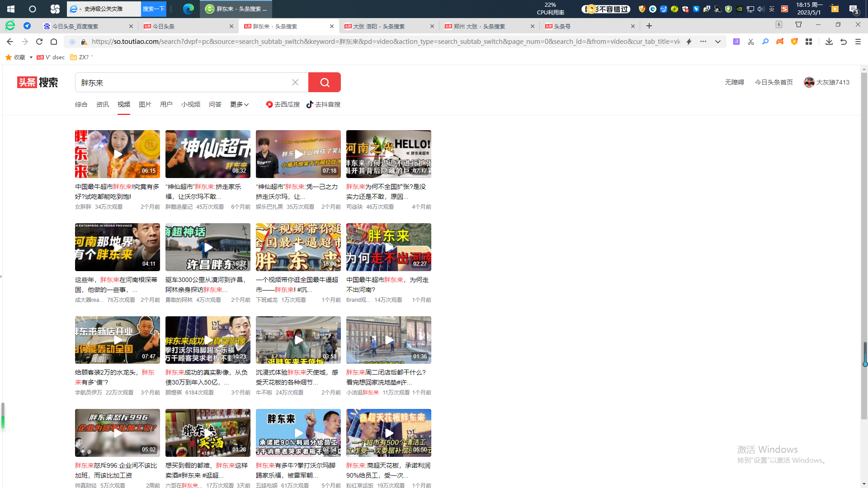Clear the search box with X icon
The width and height of the screenshot is (868, 488).
(295, 82)
